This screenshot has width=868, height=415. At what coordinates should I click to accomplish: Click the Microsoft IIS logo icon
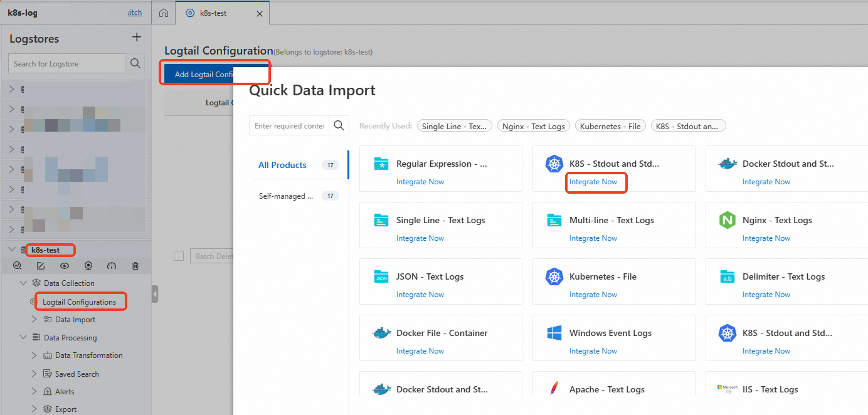click(x=728, y=389)
